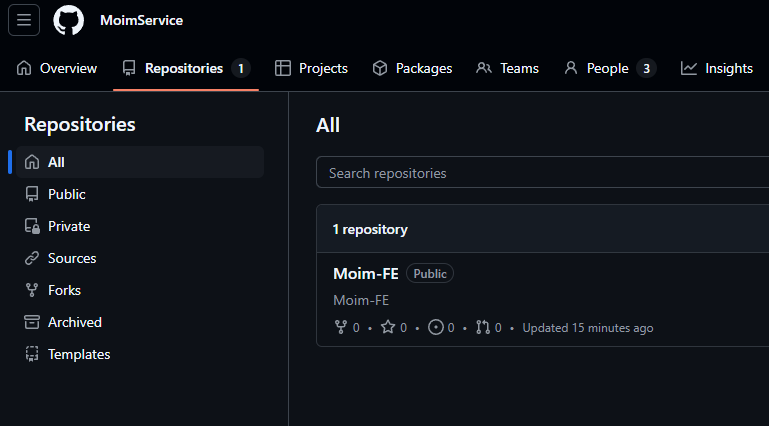
Task: Open the Projects tab
Action: coord(311,68)
